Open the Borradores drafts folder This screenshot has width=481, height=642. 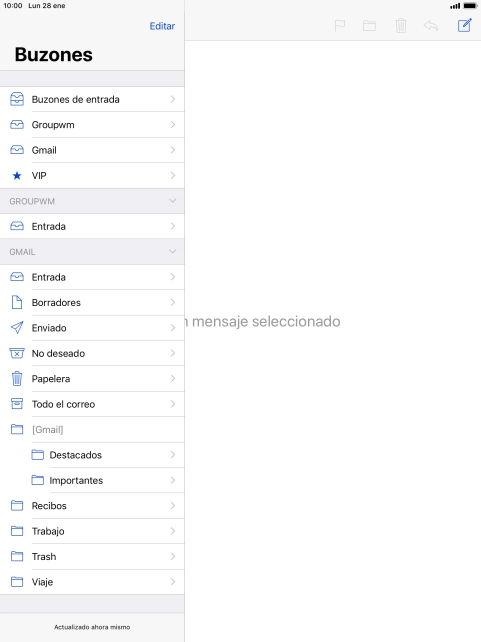tap(92, 303)
